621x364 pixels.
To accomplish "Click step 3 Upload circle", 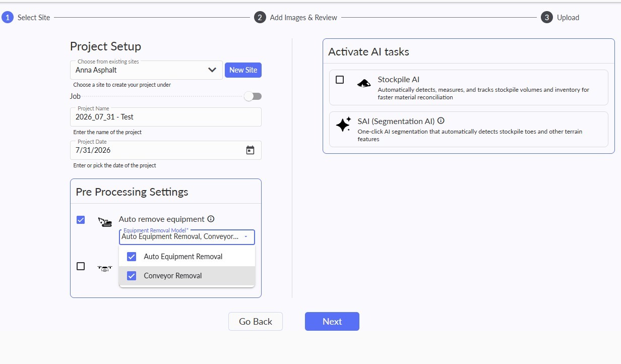I will (547, 18).
